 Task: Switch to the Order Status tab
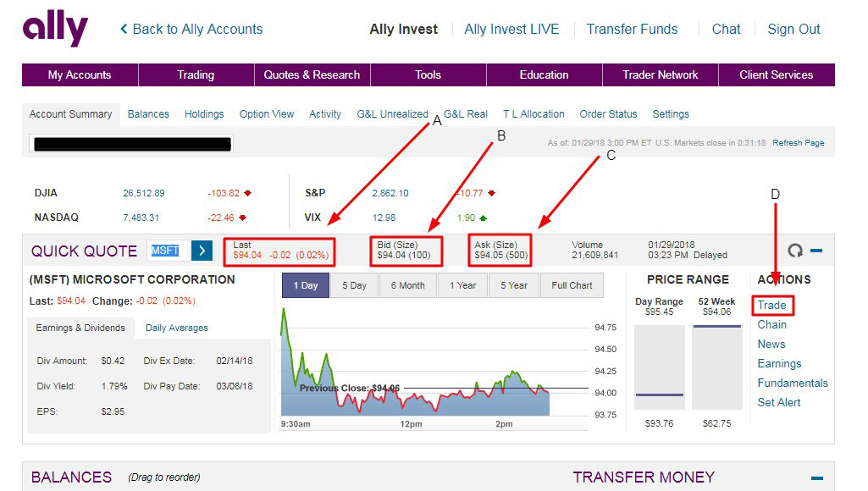coord(608,114)
